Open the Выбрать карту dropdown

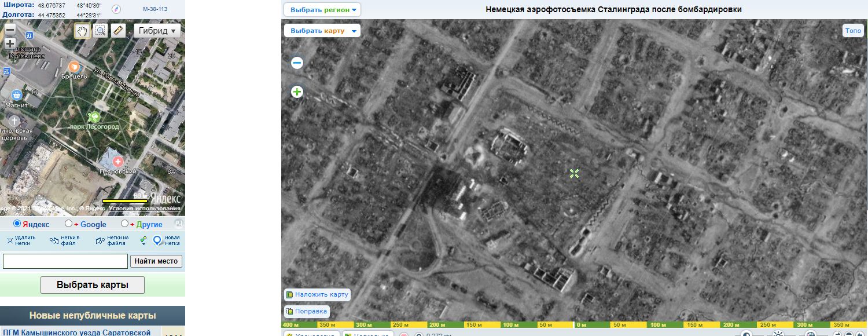[x=322, y=30]
